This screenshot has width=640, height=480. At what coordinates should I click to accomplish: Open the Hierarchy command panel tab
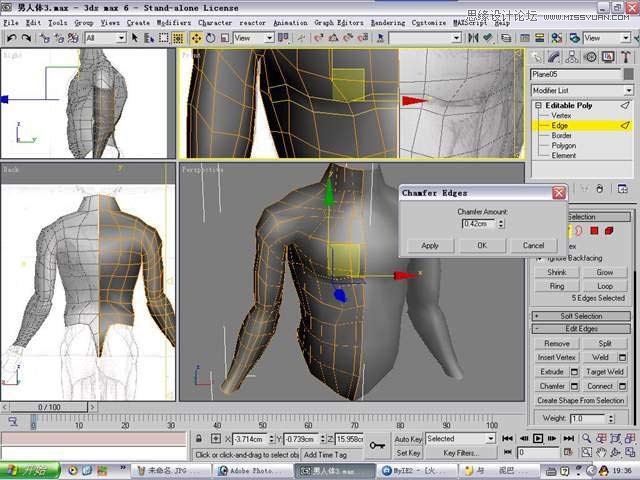click(x=572, y=57)
